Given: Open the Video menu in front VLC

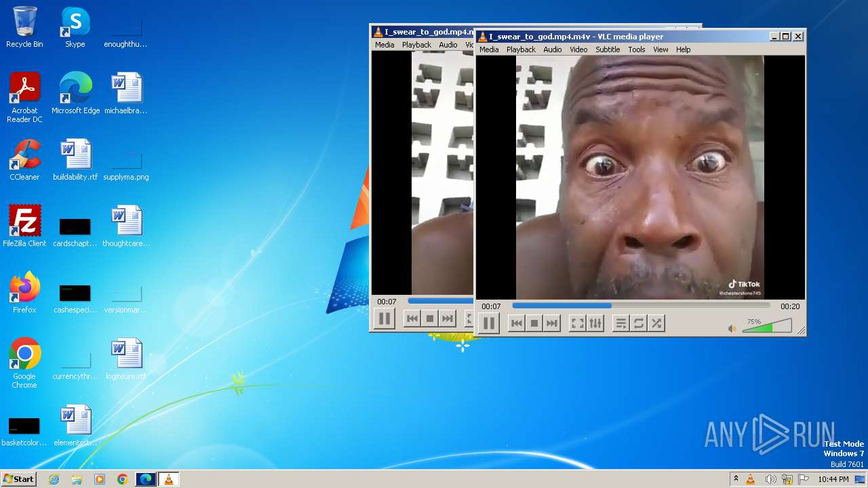Looking at the screenshot, I should pyautogui.click(x=578, y=49).
